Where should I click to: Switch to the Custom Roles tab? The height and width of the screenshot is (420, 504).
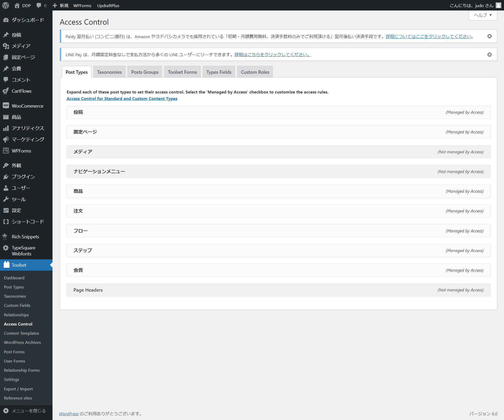(x=255, y=72)
